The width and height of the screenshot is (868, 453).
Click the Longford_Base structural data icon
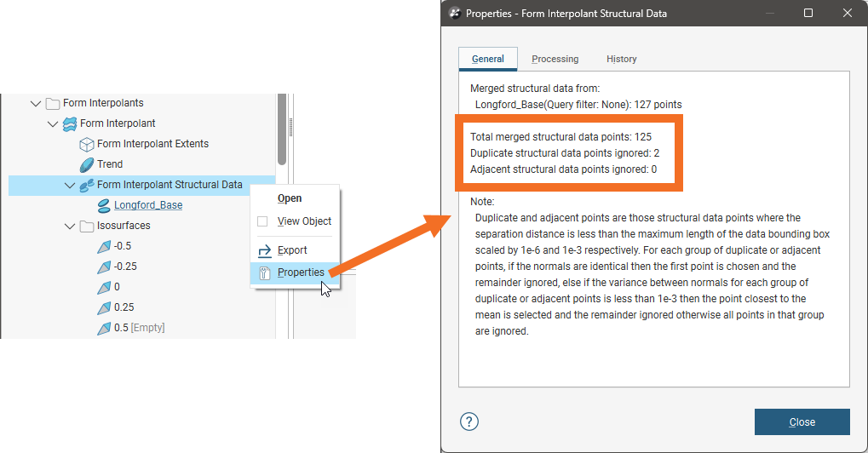click(104, 206)
